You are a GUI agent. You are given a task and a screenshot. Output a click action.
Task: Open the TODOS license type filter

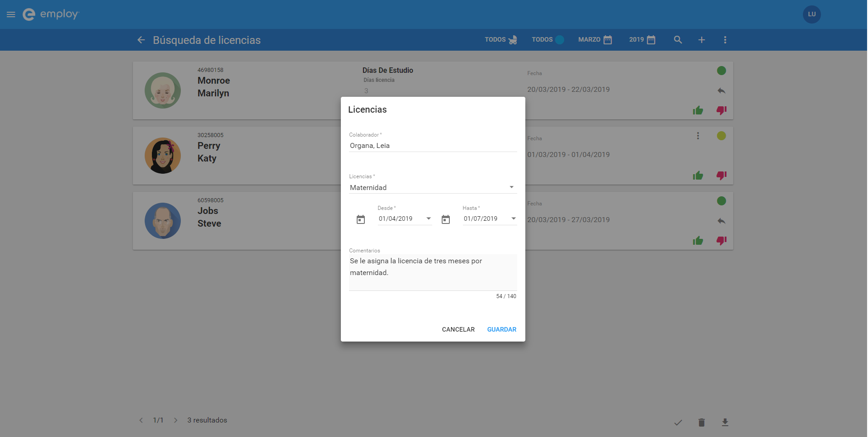501,40
